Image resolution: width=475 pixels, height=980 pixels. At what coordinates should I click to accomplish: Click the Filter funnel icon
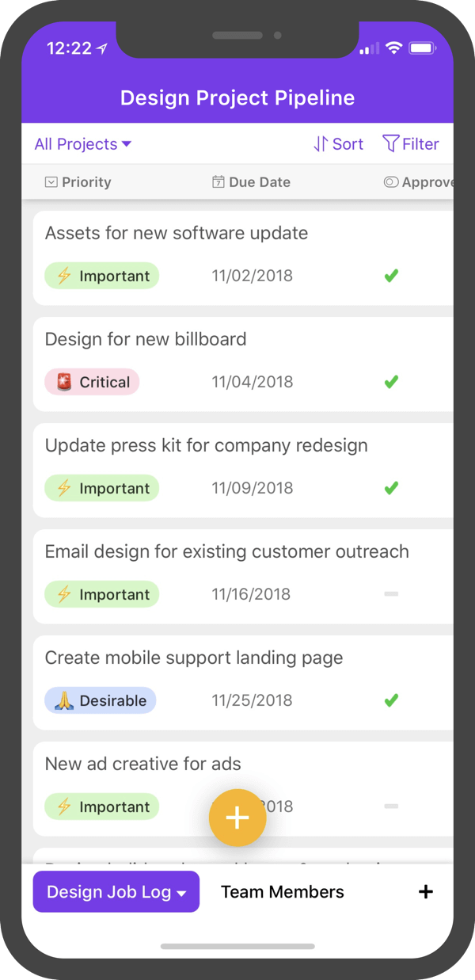point(390,143)
